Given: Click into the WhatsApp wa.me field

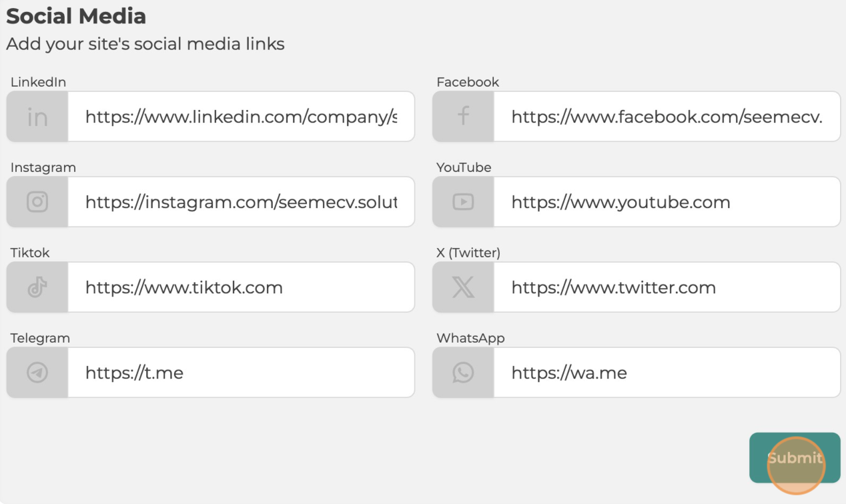Looking at the screenshot, I should click(667, 373).
